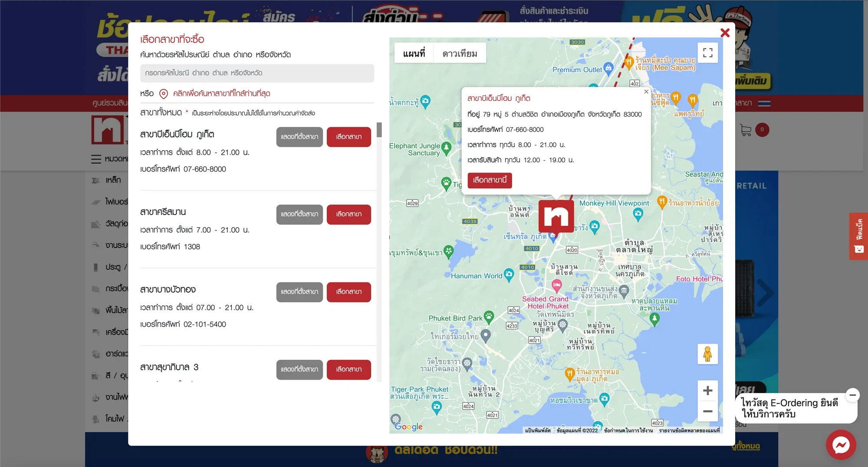Click the Seabed Grand Hotel Phuket pin
The height and width of the screenshot is (467, 868).
[x=557, y=285]
